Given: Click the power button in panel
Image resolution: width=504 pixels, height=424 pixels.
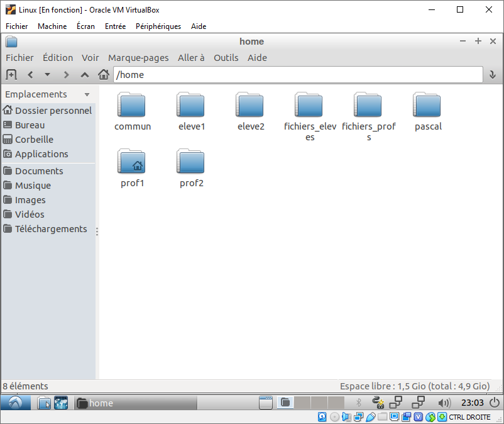Looking at the screenshot, I should pyautogui.click(x=495, y=403).
